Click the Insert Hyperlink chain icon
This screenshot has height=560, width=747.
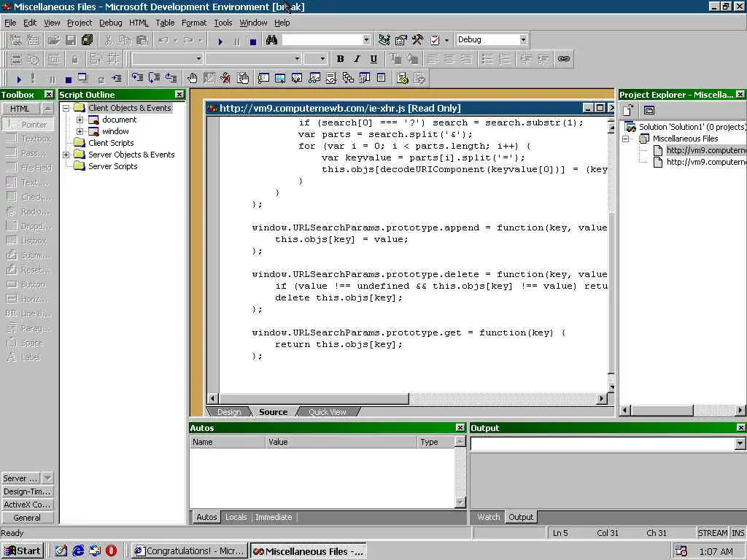pos(564,58)
